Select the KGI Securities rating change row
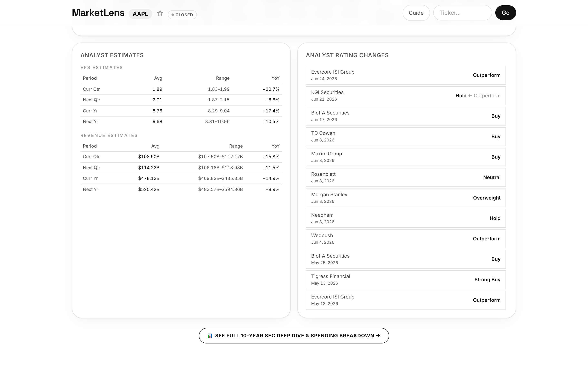Image resolution: width=588 pixels, height=368 pixels. point(406,96)
